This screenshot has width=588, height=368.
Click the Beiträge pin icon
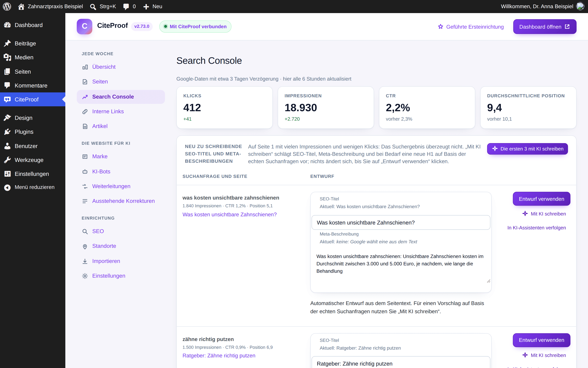tap(7, 43)
